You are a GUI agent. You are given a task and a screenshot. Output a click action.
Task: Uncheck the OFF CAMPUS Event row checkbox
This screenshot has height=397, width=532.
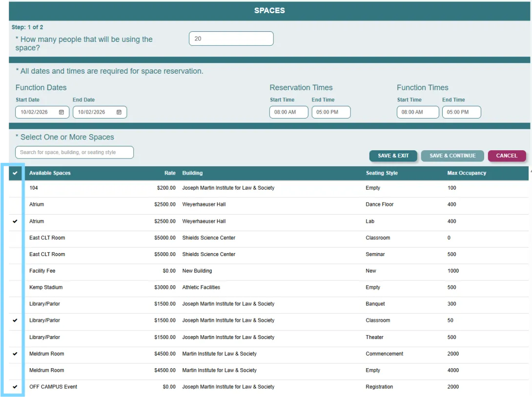15,387
